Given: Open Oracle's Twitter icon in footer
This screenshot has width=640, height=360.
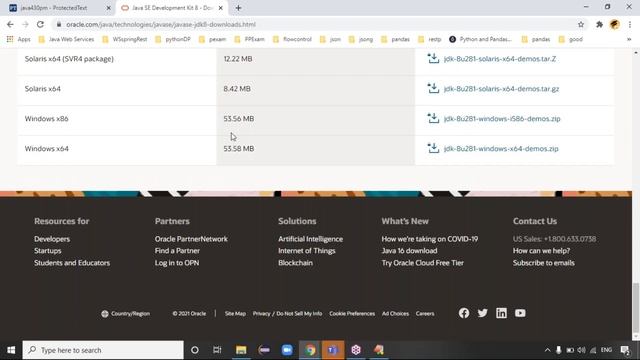Looking at the screenshot, I should coord(482,313).
